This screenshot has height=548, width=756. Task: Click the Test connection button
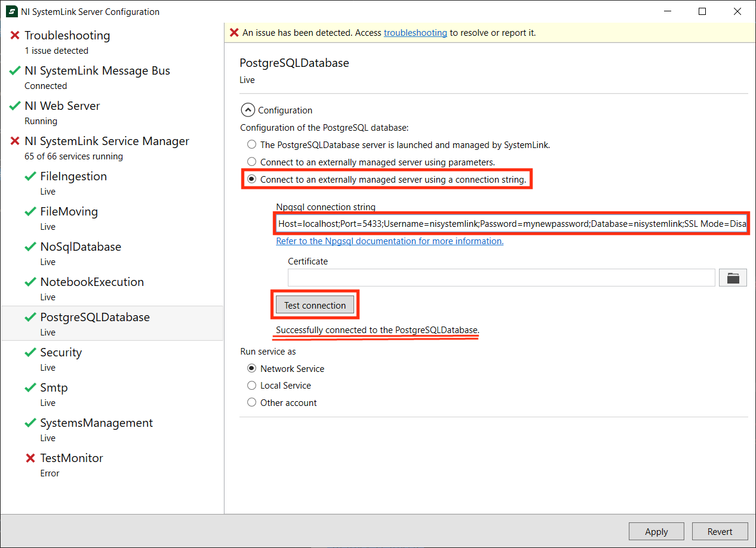(x=315, y=305)
